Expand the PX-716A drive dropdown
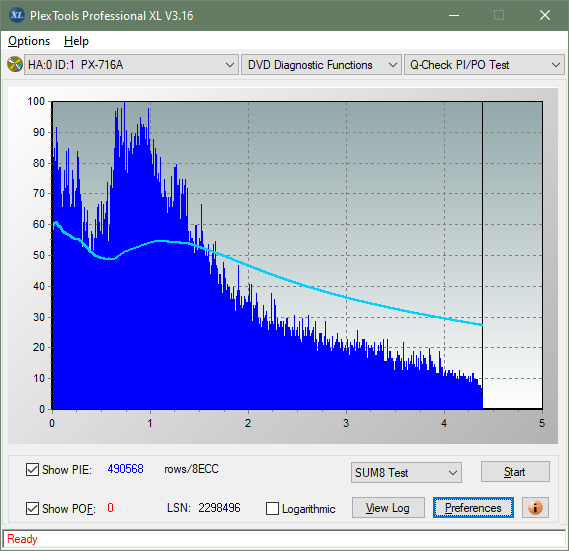The height and width of the screenshot is (551, 569). tap(131, 65)
